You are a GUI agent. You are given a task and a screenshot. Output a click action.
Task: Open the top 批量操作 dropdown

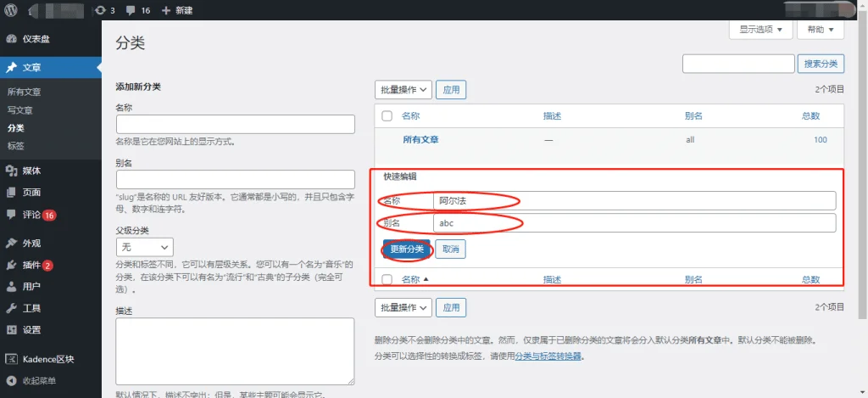403,90
